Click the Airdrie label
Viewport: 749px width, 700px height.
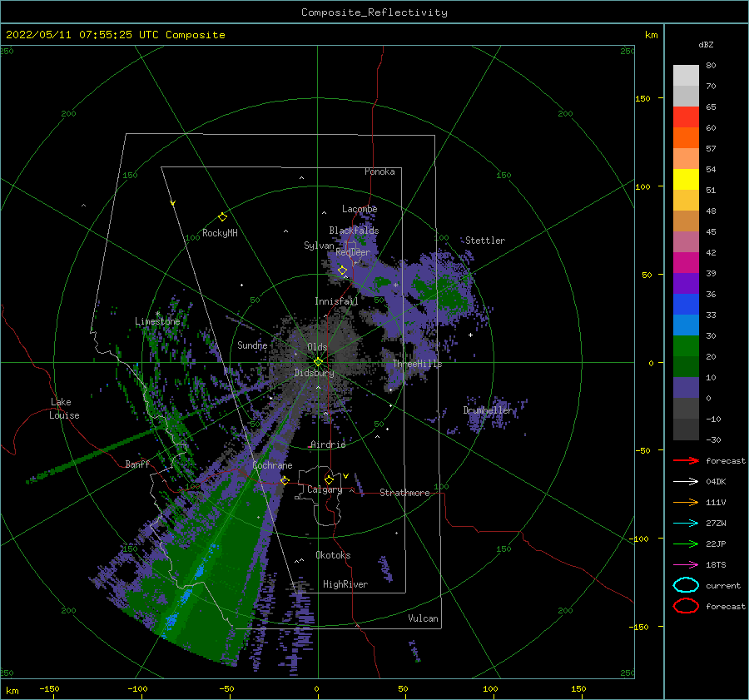328,444
